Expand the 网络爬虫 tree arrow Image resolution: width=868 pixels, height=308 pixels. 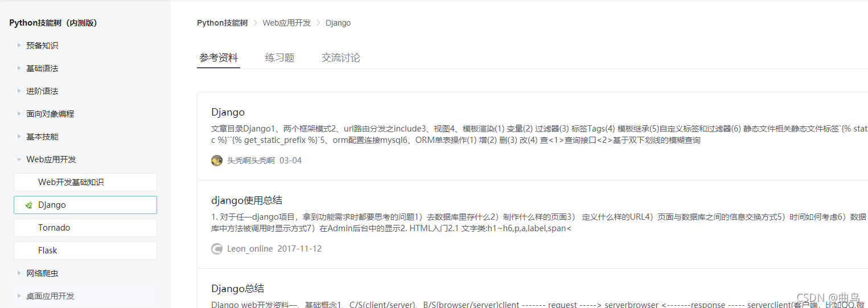[19, 273]
